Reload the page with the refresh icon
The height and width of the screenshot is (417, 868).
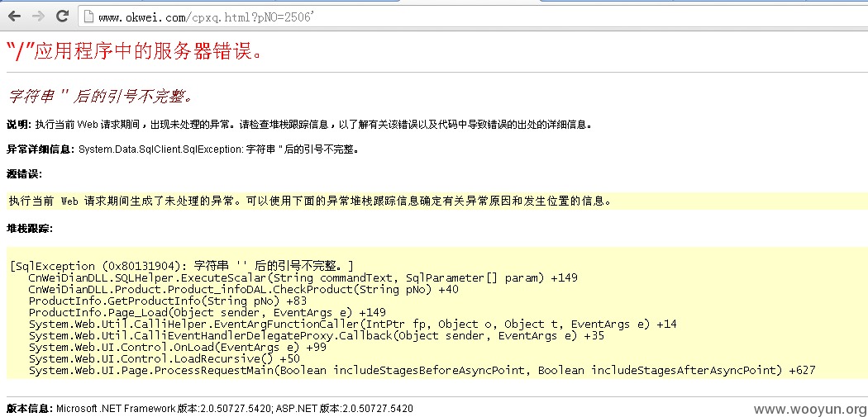pyautogui.click(x=63, y=16)
